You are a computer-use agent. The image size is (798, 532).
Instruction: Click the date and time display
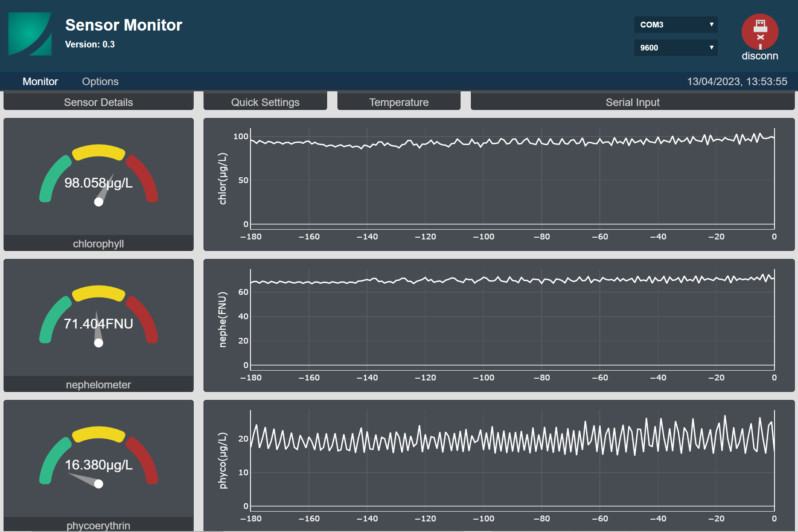[737, 82]
